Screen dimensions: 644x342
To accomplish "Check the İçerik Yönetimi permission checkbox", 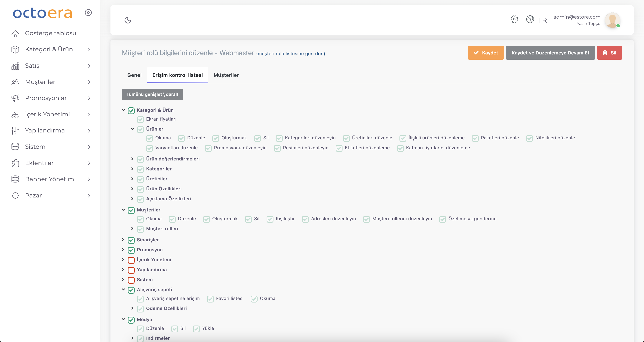I will coord(131,260).
